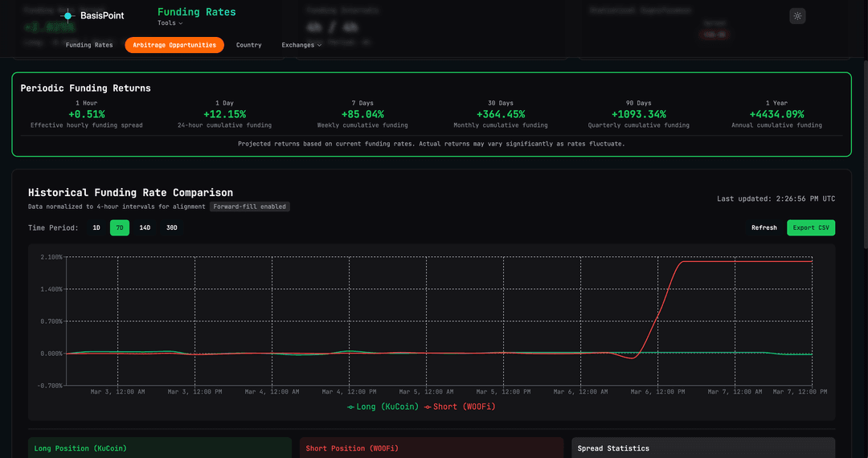
Task: Expand the Exchanges dropdown menu
Action: (301, 45)
